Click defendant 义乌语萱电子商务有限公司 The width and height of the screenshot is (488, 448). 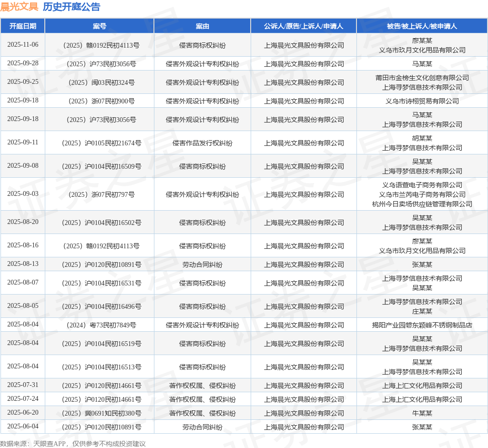[422, 185]
